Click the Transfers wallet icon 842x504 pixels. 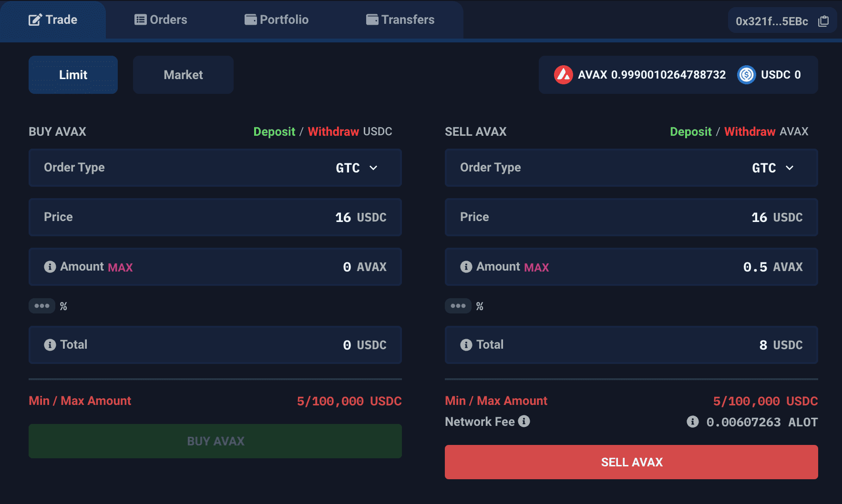coord(372,20)
